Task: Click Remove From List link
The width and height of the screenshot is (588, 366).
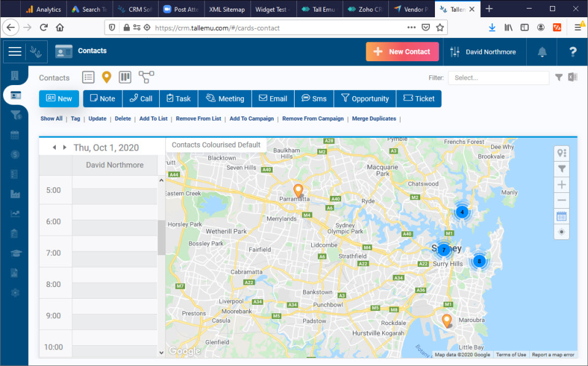Action: (x=198, y=118)
